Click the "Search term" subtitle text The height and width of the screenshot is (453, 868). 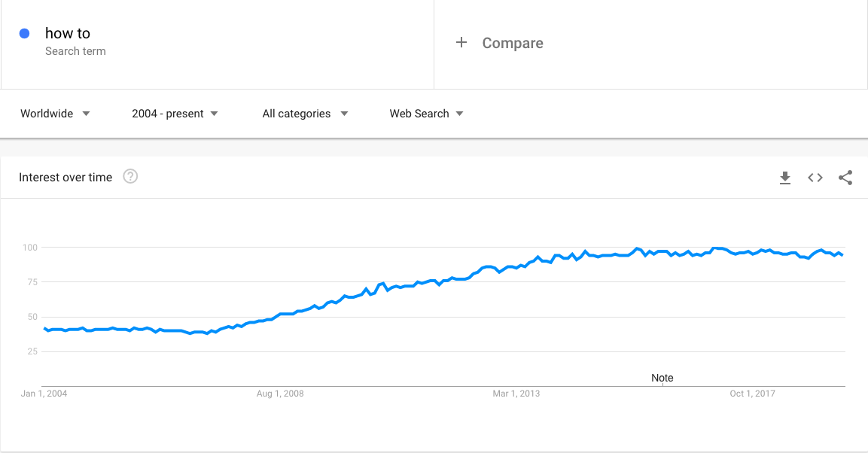[75, 51]
